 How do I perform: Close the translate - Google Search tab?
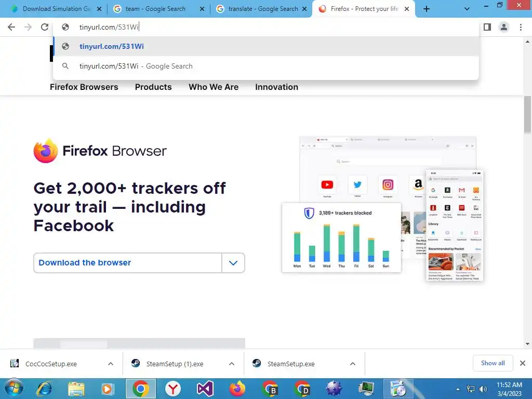[x=304, y=9]
